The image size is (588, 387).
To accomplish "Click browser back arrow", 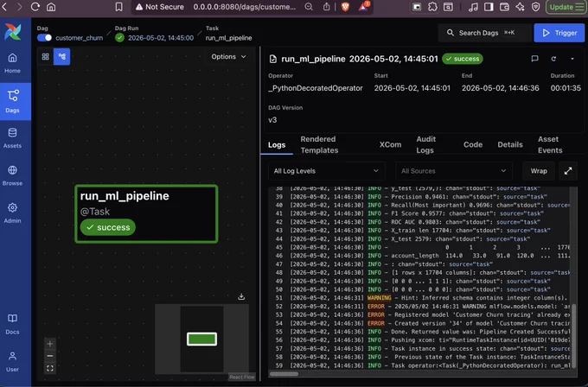I will [4, 7].
